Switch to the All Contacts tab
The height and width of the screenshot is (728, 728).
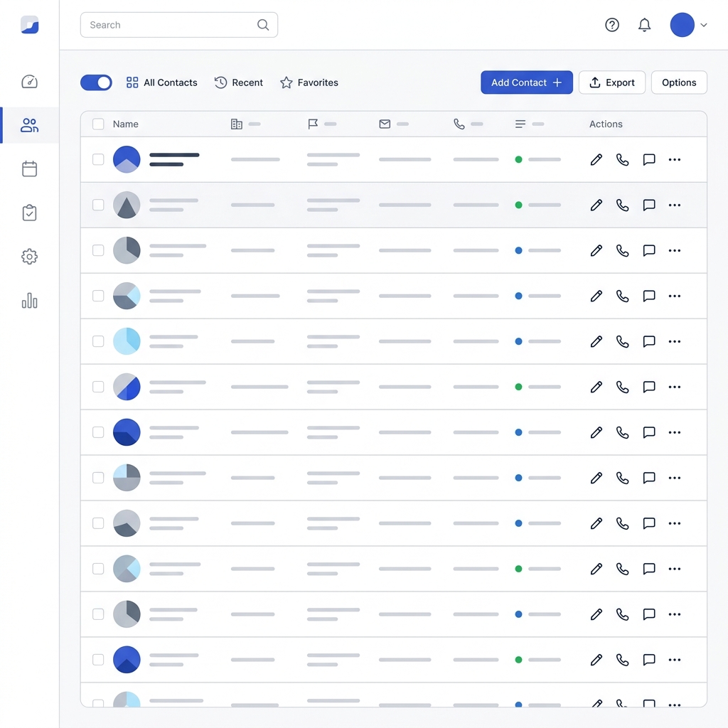tap(161, 82)
